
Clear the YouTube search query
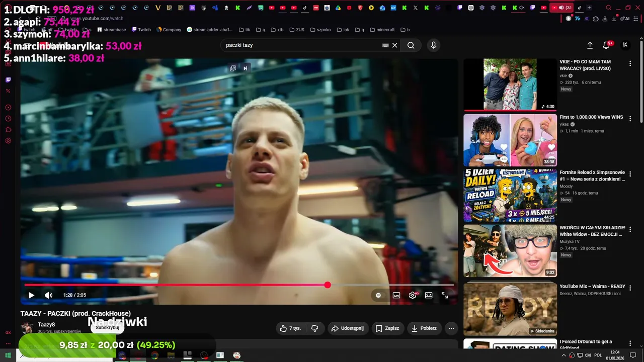[x=395, y=45]
